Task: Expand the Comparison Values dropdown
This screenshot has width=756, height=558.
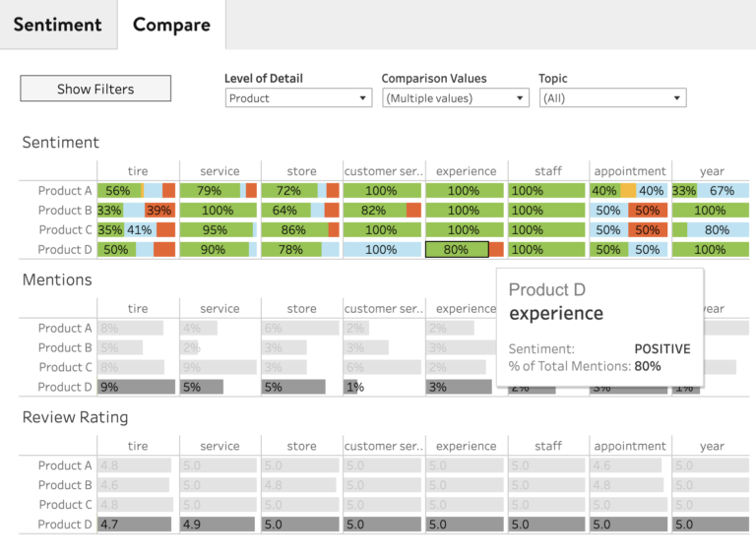Action: point(455,98)
